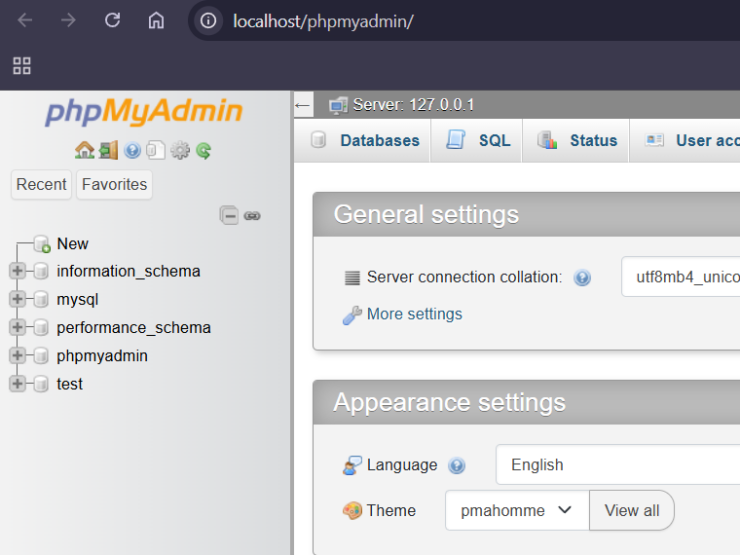This screenshot has height=555, width=740.
Task: Click the Home icon under phpMyAdmin logo
Action: click(x=84, y=151)
